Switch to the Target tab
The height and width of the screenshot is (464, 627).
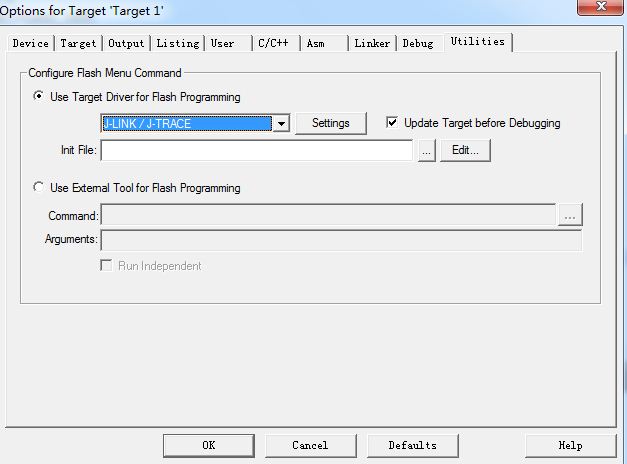click(78, 43)
